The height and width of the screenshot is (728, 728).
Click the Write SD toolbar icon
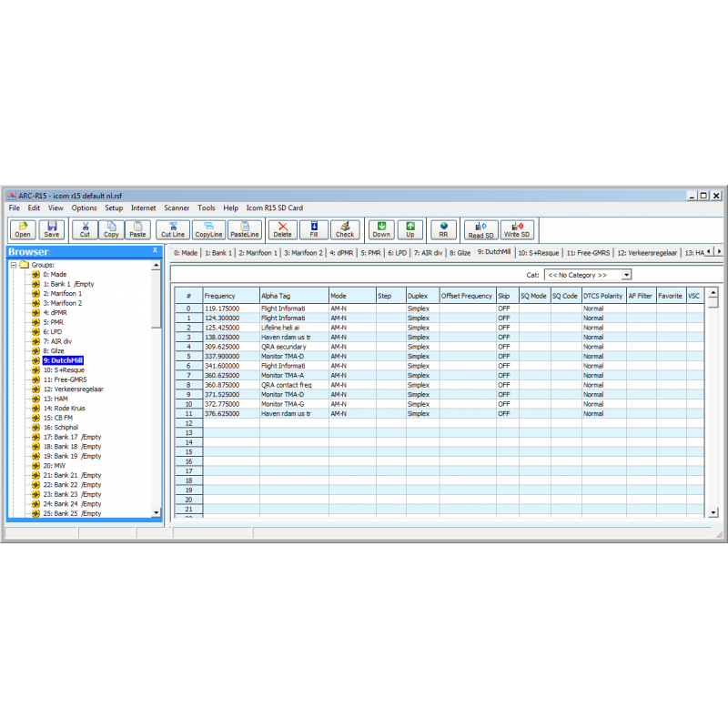coord(517,230)
